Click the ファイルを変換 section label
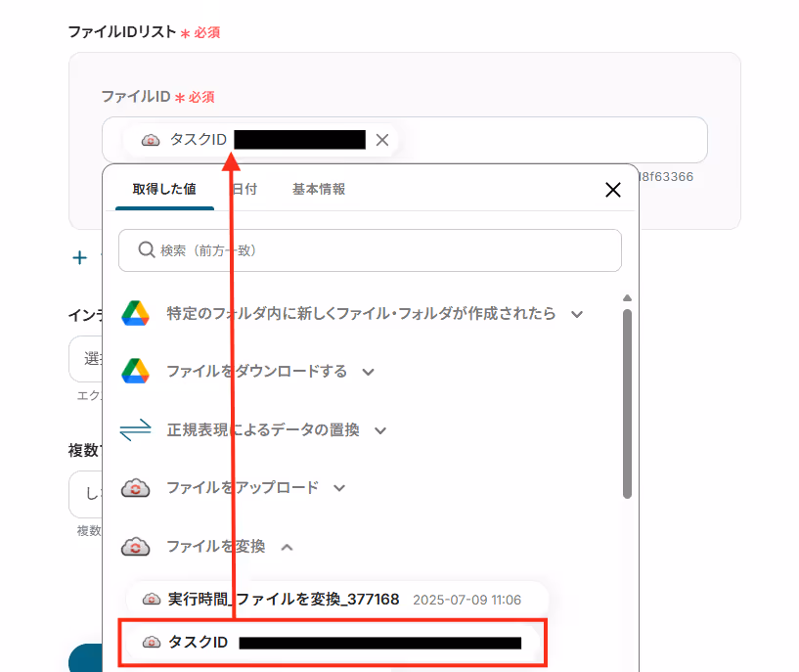 tap(216, 546)
